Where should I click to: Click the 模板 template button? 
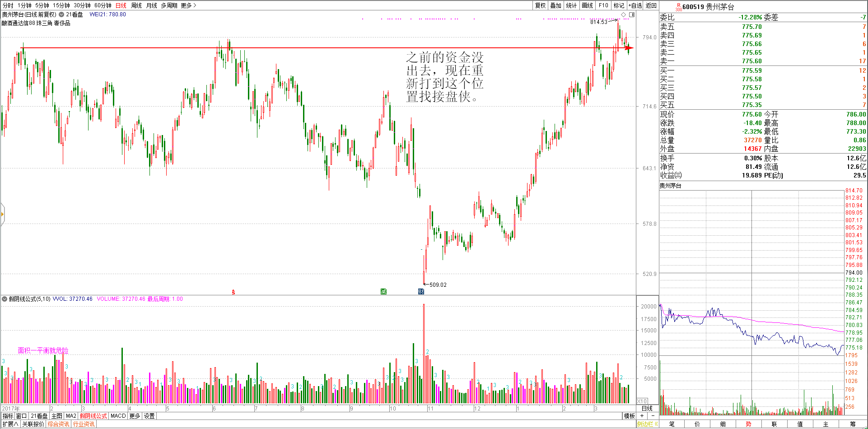click(630, 416)
